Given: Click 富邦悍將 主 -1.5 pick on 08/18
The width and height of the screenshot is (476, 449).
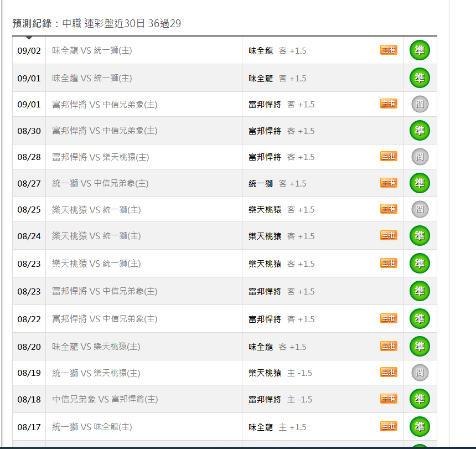Looking at the screenshot, I should tap(280, 400).
